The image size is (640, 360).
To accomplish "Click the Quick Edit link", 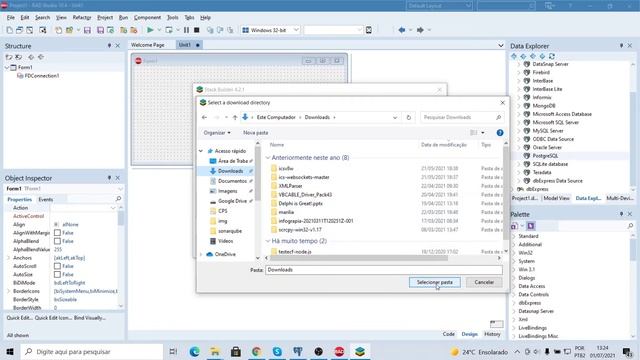I will point(20,318).
